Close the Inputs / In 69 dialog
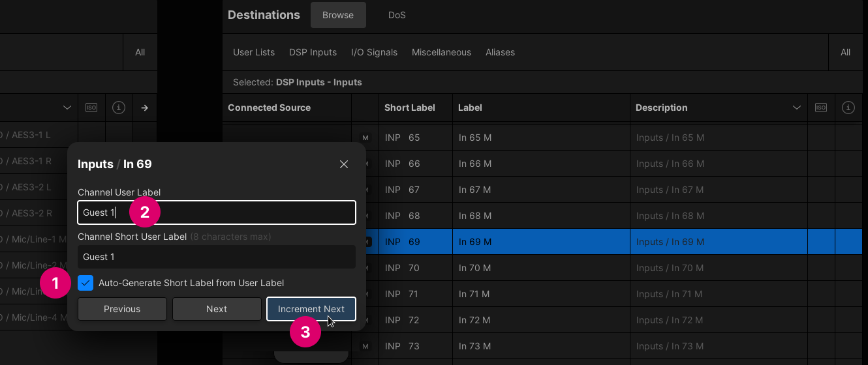This screenshot has width=868, height=365. (344, 164)
